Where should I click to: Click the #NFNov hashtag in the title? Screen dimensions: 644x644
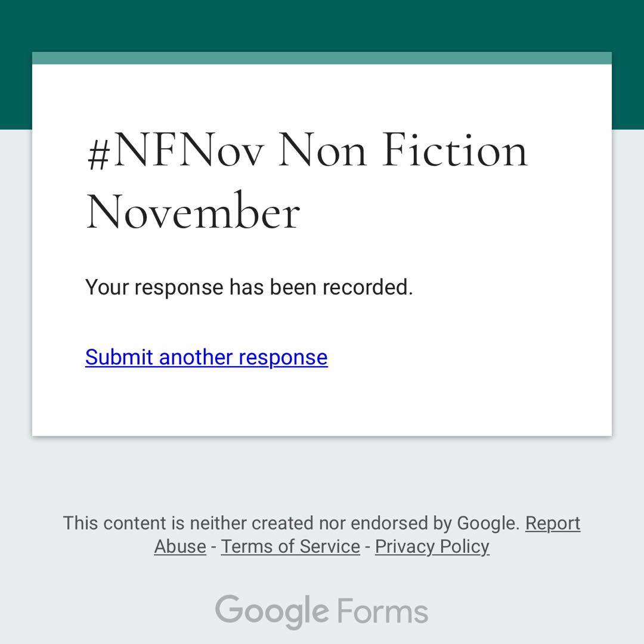coord(174,150)
